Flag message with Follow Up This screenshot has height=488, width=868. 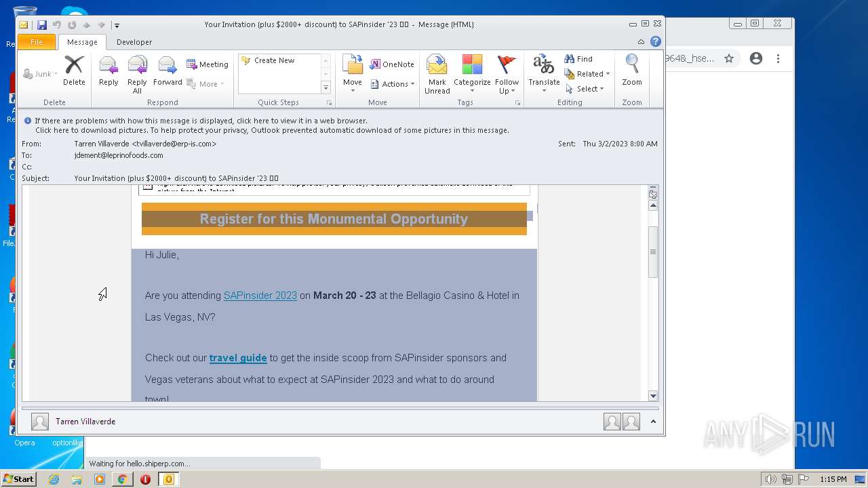tap(507, 75)
